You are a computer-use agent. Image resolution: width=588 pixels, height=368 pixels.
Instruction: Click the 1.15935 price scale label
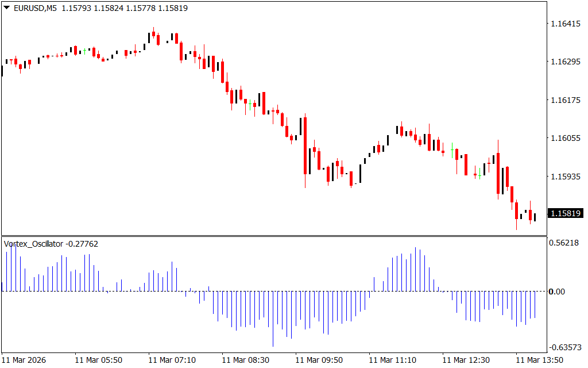click(565, 177)
